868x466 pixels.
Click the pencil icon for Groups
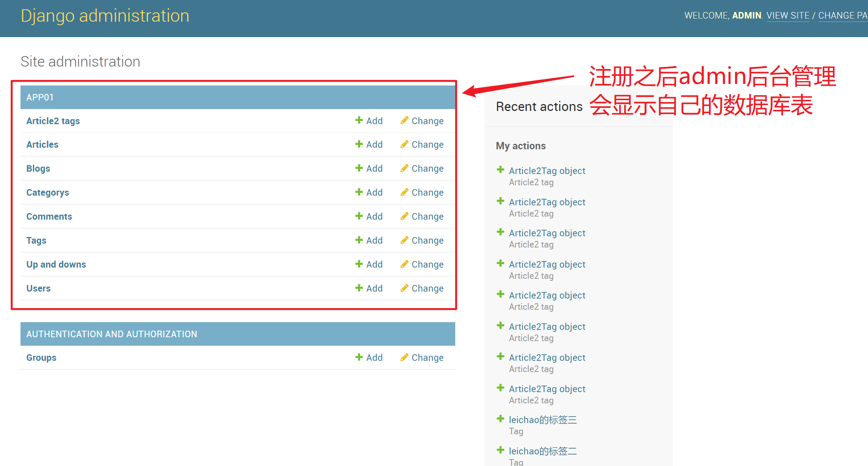pyautogui.click(x=404, y=358)
